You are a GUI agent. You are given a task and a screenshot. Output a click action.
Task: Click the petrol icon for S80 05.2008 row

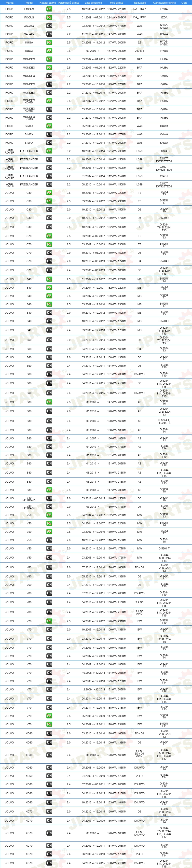pyautogui.click(x=49, y=490)
